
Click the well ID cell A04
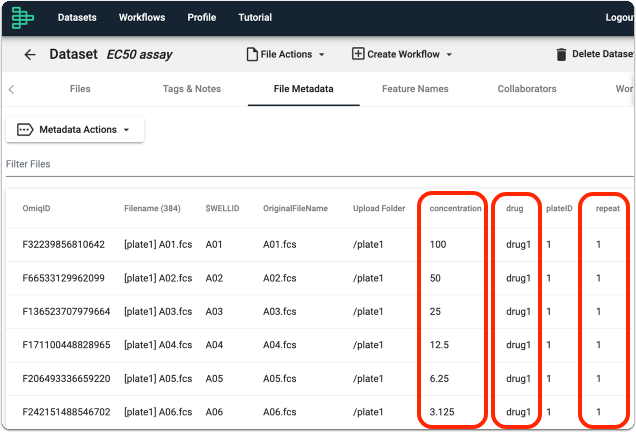coord(214,345)
